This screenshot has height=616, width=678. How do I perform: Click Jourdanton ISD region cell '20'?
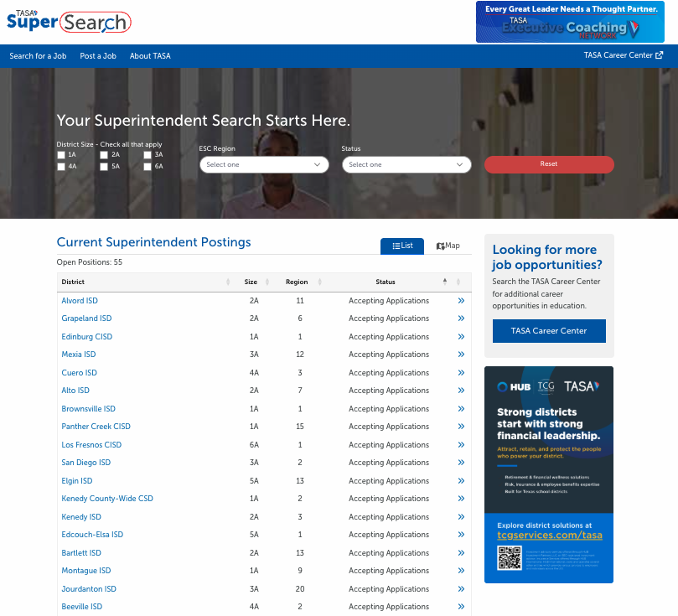(x=300, y=589)
